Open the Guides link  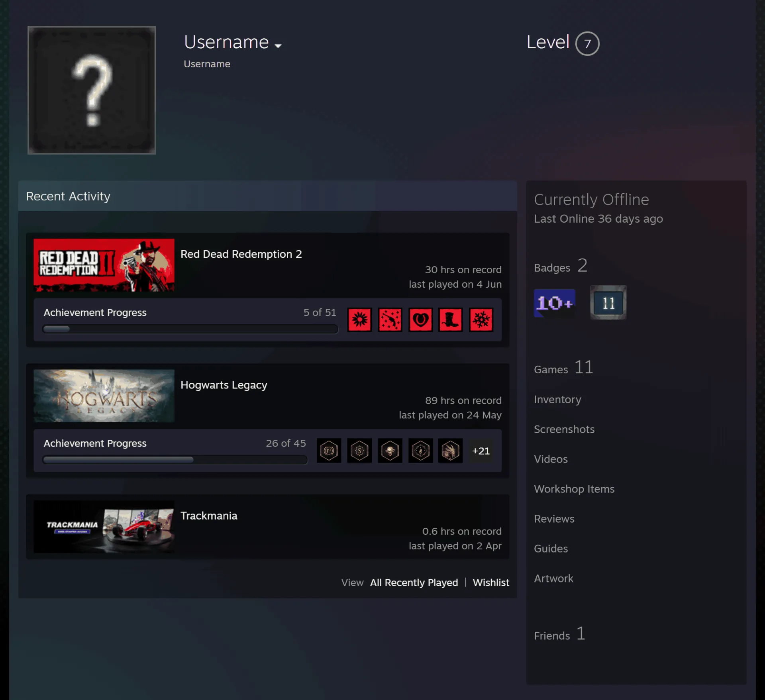coord(551,549)
